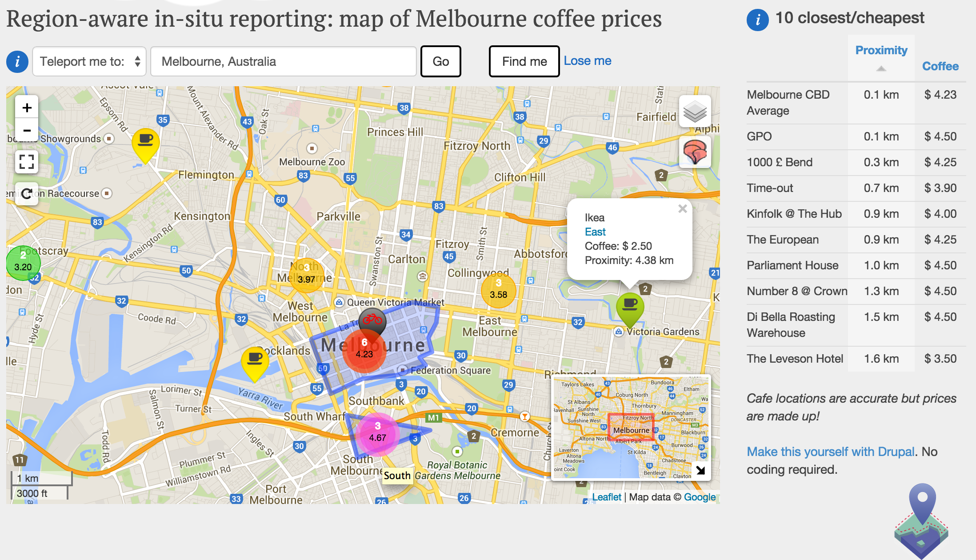Image resolution: width=976 pixels, height=560 pixels.
Task: Zoom in the map with plus button
Action: coord(27,108)
